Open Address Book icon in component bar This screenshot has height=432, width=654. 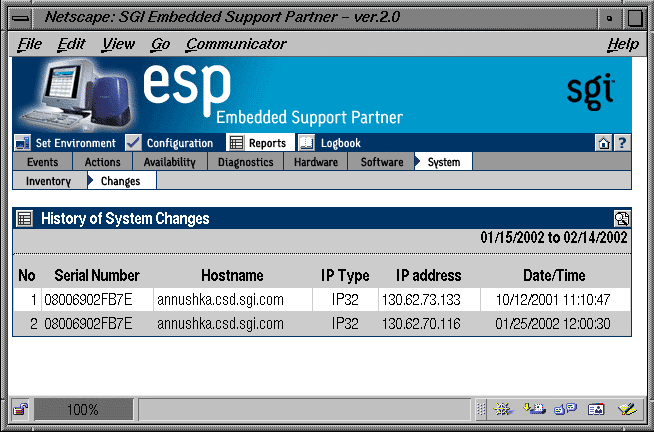point(596,409)
